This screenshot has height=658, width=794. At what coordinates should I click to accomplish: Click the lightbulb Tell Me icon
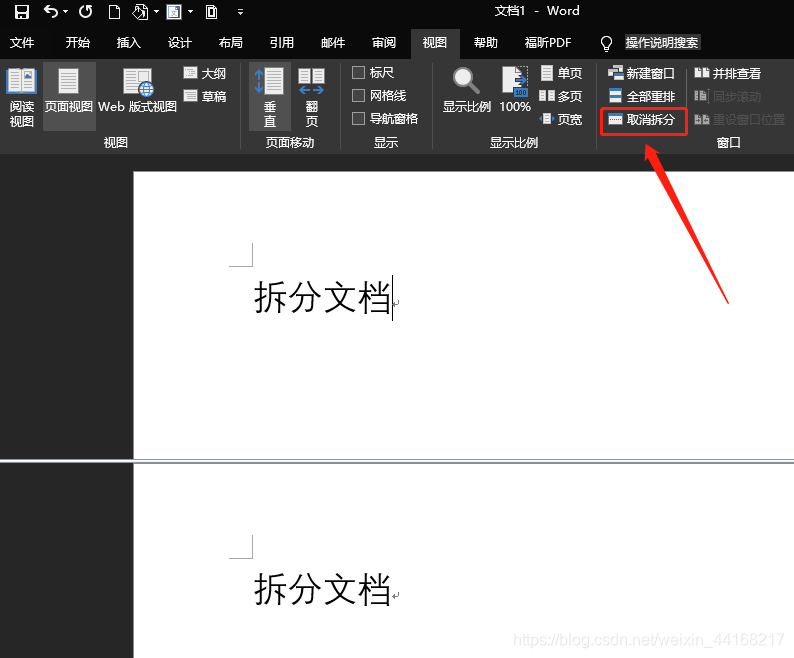606,44
